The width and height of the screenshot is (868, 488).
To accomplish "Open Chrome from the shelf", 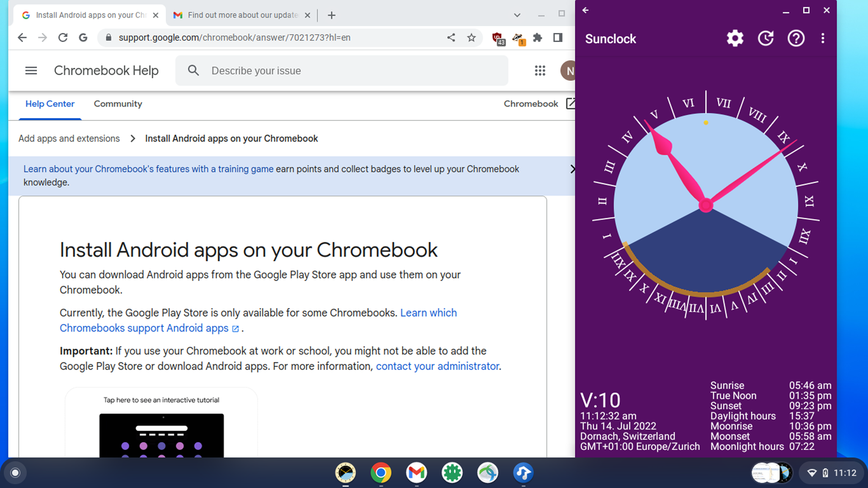I will 381,473.
